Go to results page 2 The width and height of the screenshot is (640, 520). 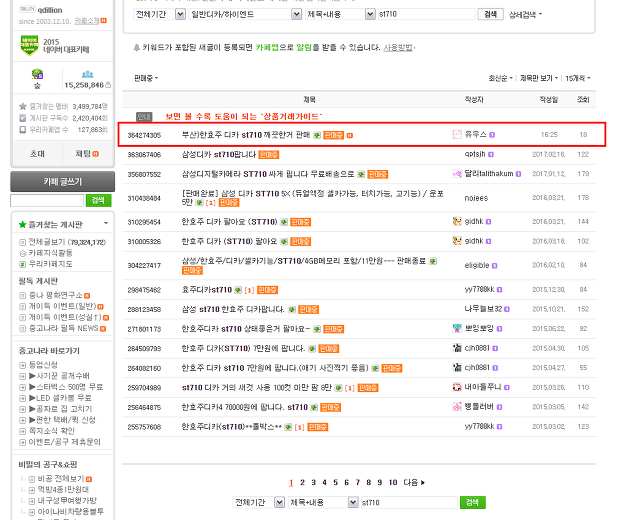302,482
